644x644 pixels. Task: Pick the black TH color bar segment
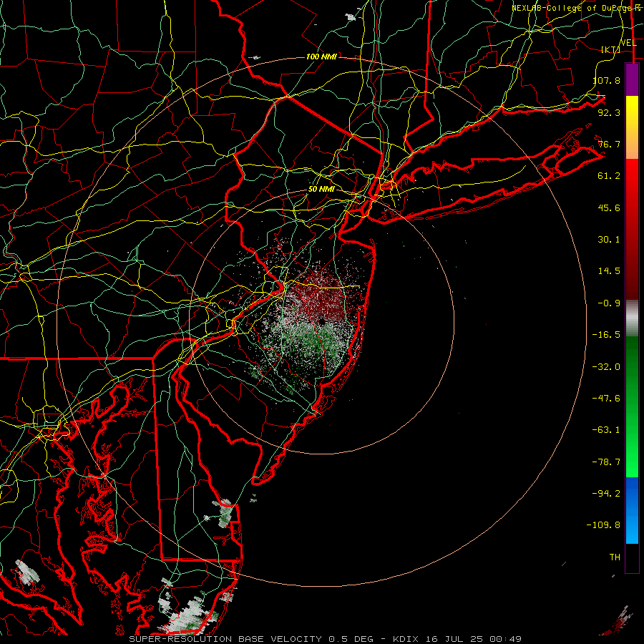(632, 557)
